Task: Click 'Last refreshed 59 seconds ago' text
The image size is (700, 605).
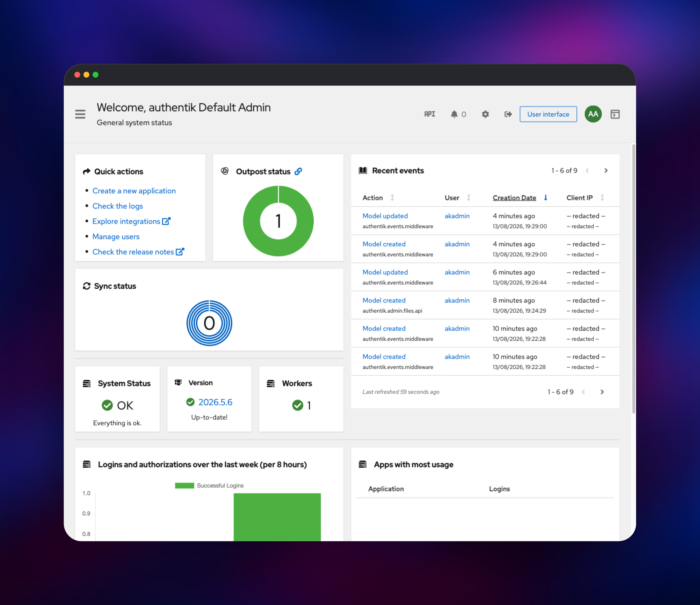Action: [x=401, y=392]
